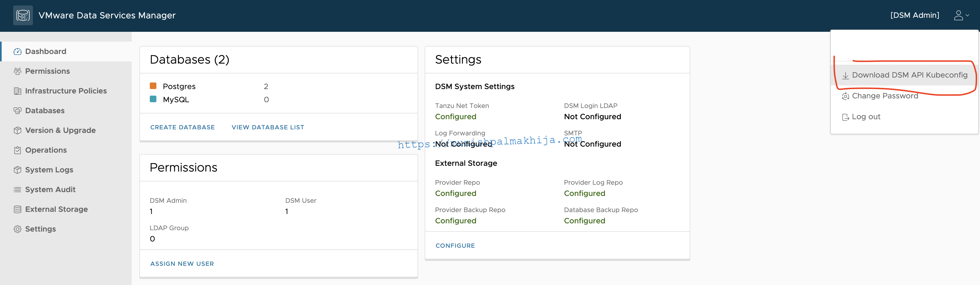Click the DSM User count label
This screenshot has width=980, height=285.
[x=300, y=201]
